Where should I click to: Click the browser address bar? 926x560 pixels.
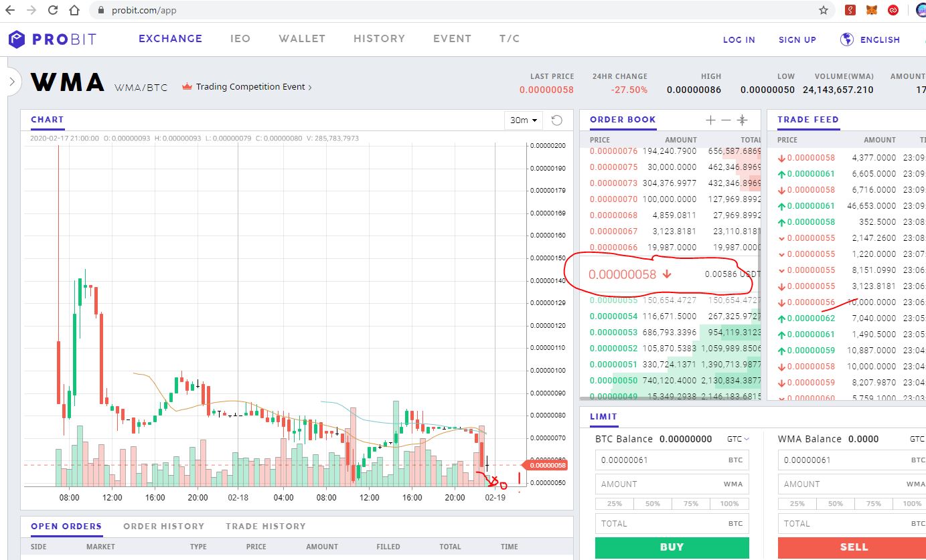(462, 11)
